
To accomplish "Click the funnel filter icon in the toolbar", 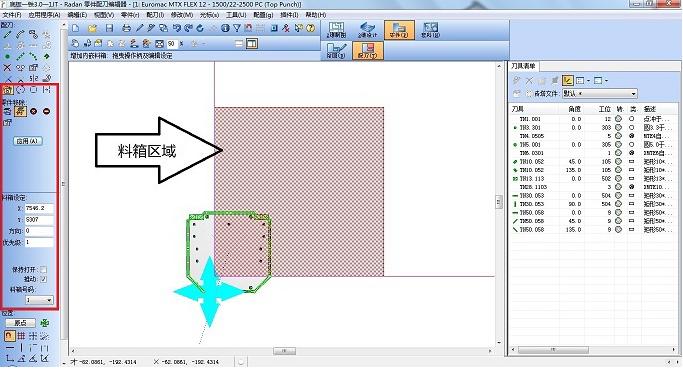I will tap(237, 28).
